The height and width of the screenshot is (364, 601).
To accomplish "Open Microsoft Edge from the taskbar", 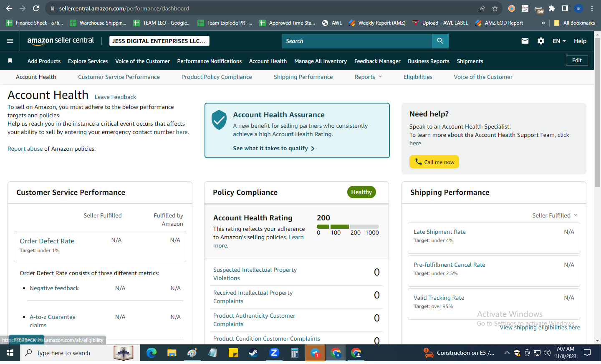I will tap(151, 353).
